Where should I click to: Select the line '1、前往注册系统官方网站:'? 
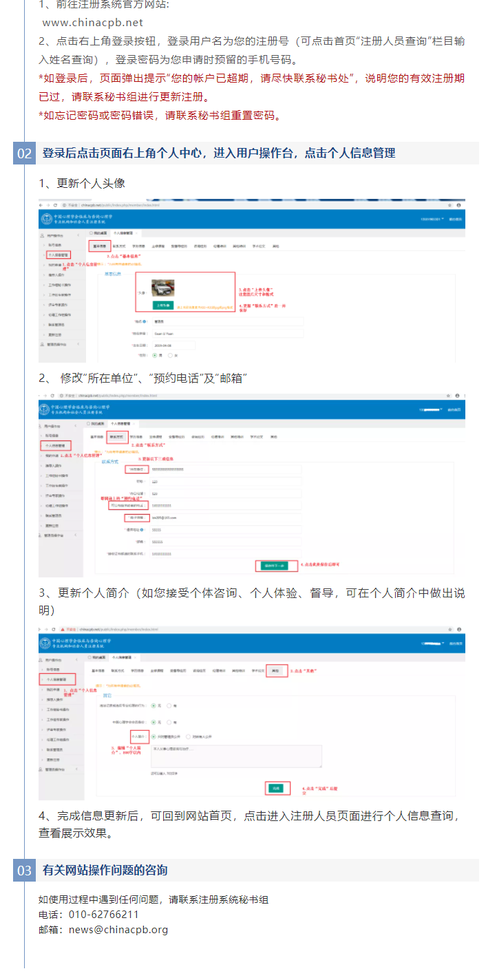point(104,5)
